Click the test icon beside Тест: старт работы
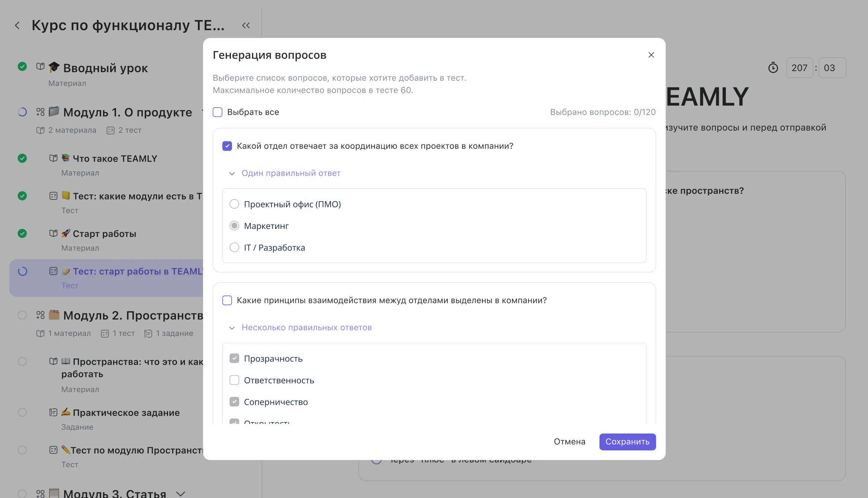The height and width of the screenshot is (498, 868). point(53,271)
